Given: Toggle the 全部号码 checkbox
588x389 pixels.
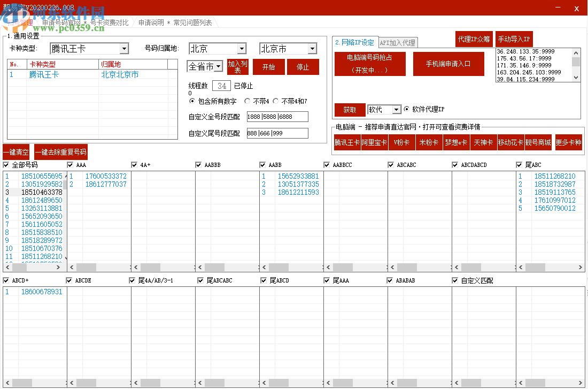Looking at the screenshot, I should (x=6, y=165).
